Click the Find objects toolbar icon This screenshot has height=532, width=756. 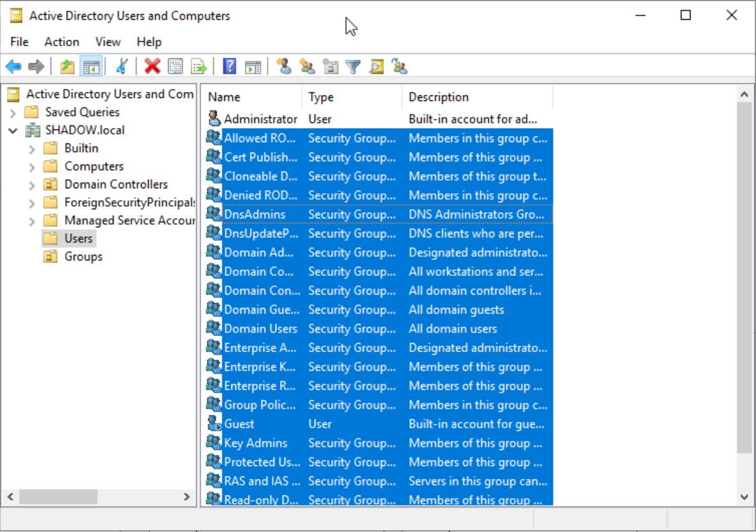[x=376, y=67]
